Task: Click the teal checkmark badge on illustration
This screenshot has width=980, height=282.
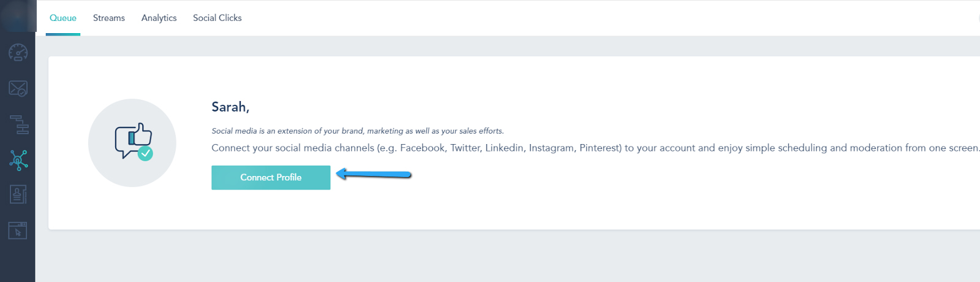Action: [x=145, y=153]
